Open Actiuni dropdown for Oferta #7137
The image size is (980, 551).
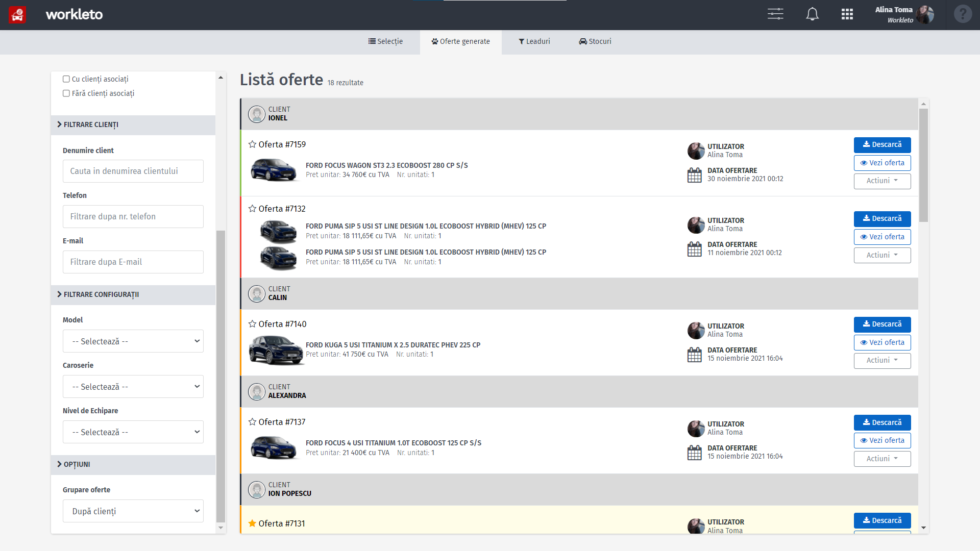click(882, 459)
